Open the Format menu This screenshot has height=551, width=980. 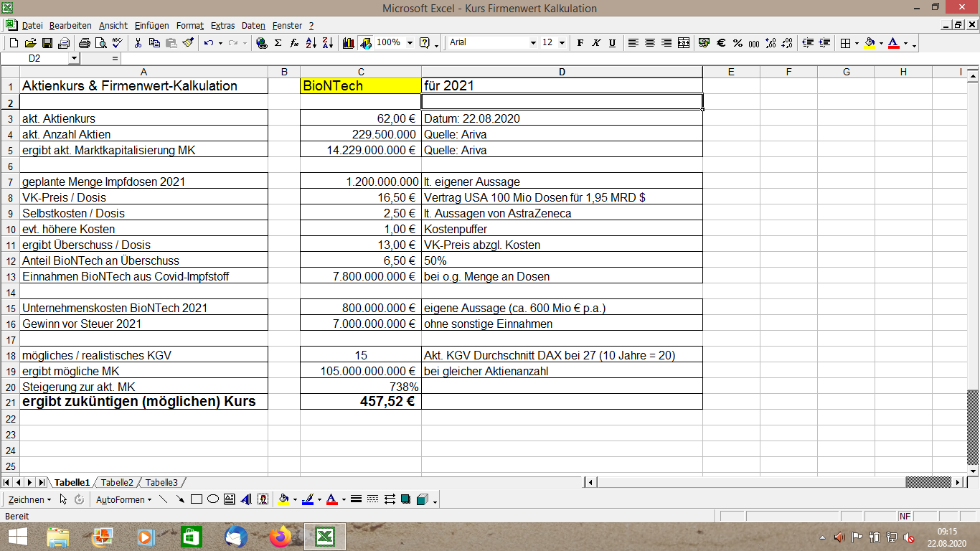click(189, 25)
